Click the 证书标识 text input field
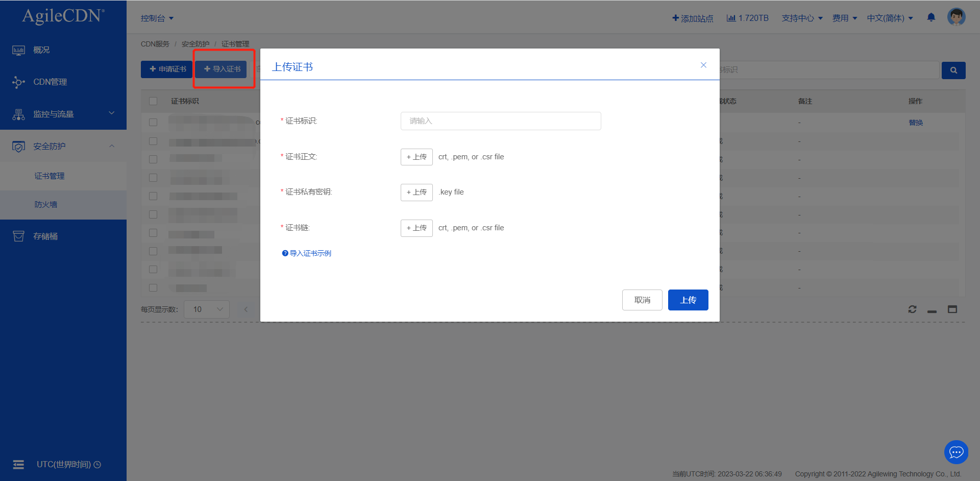This screenshot has width=980, height=481. pyautogui.click(x=500, y=121)
